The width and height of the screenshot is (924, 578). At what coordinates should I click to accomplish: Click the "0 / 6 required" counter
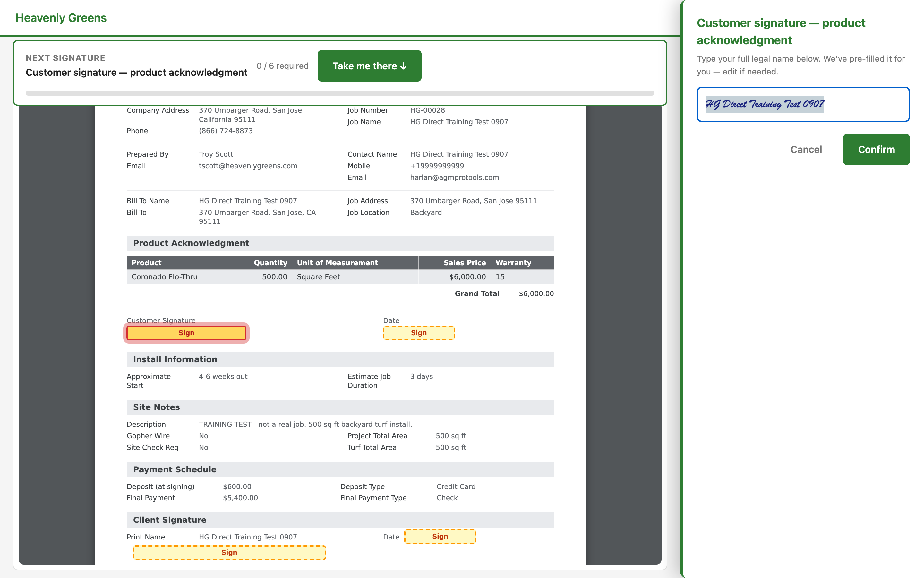[x=283, y=66]
